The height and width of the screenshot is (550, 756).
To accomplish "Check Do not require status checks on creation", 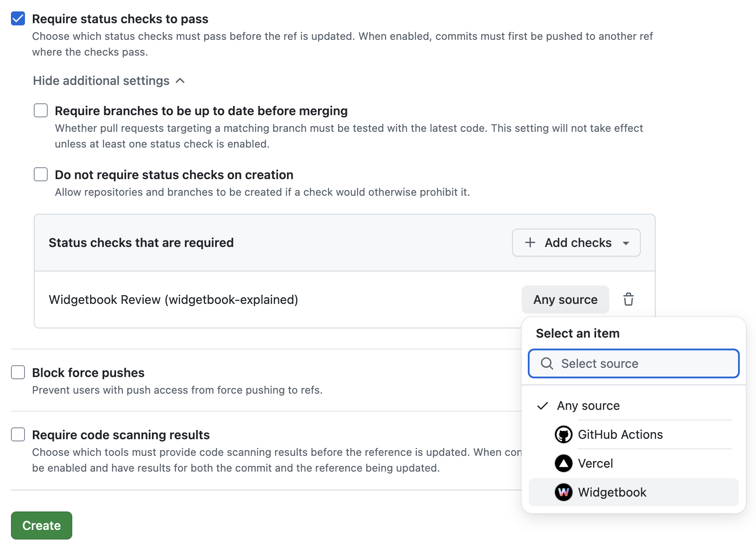I will pyautogui.click(x=41, y=174).
